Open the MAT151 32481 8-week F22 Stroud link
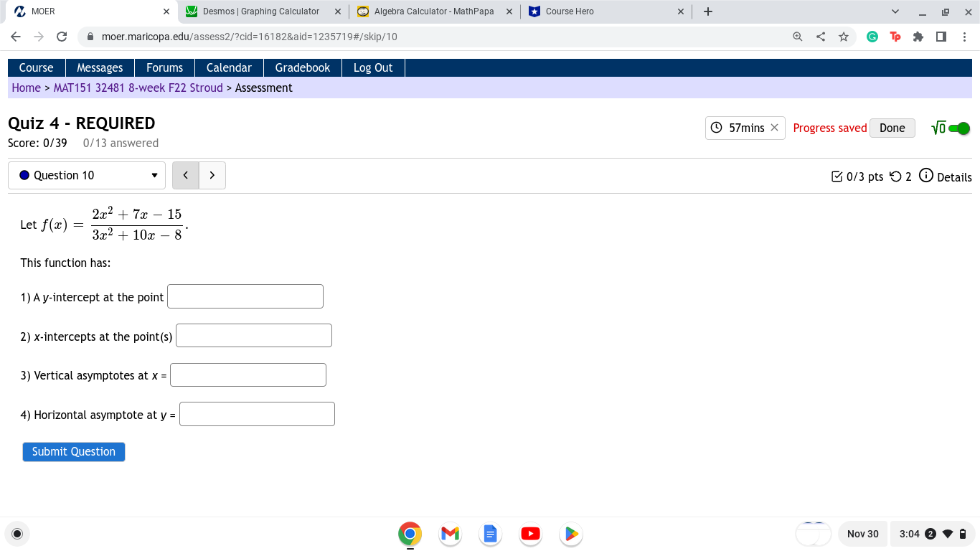The width and height of the screenshot is (980, 551). pyautogui.click(x=138, y=88)
